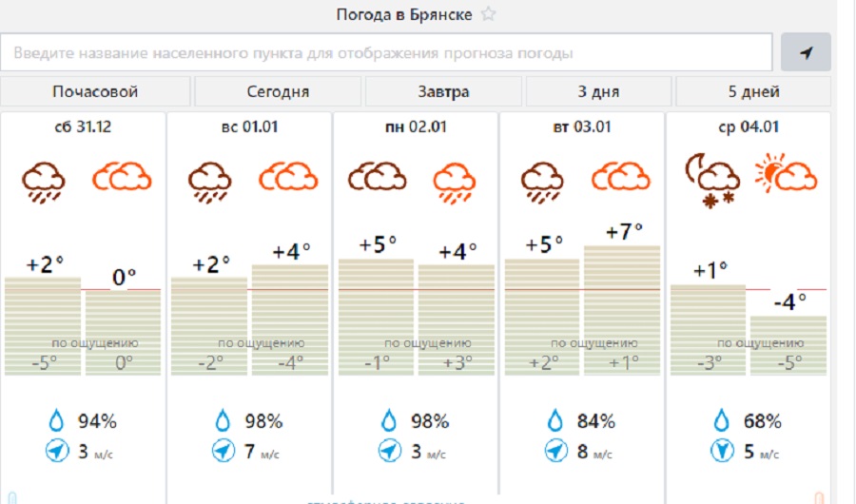Click the wind direction icon beside 5 м/с

(x=722, y=451)
